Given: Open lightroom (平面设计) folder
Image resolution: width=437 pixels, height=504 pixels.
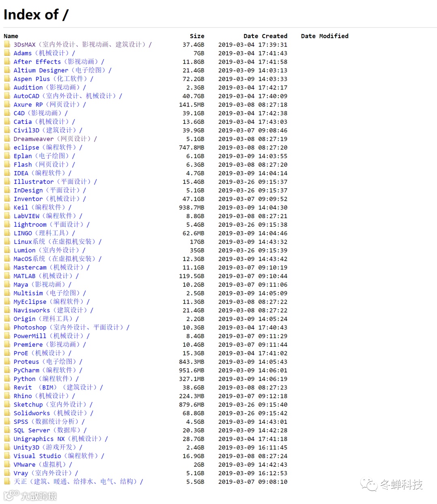Looking at the screenshot, I should point(51,224).
